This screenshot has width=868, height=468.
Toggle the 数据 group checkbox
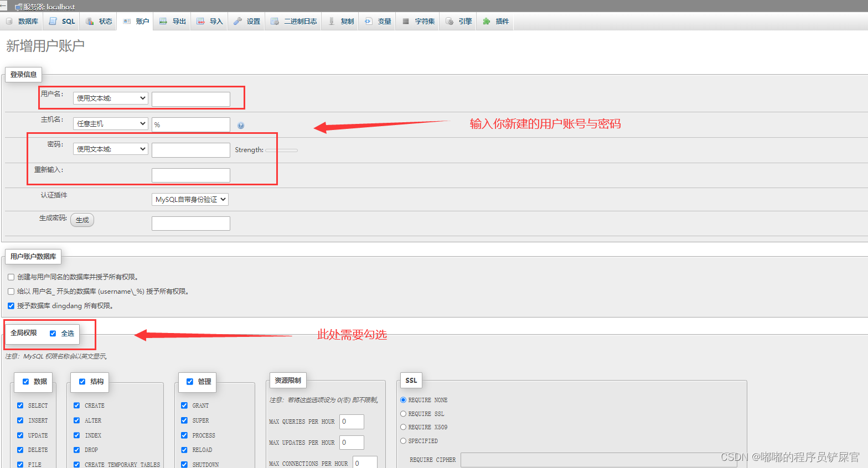click(26, 382)
